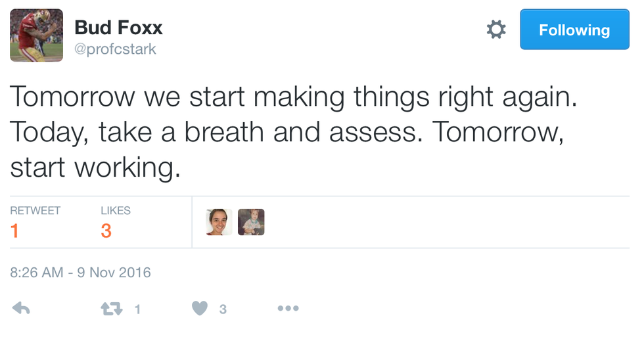Click the LIKES stat label
Viewport: 644px width, 337px height.
tap(116, 211)
